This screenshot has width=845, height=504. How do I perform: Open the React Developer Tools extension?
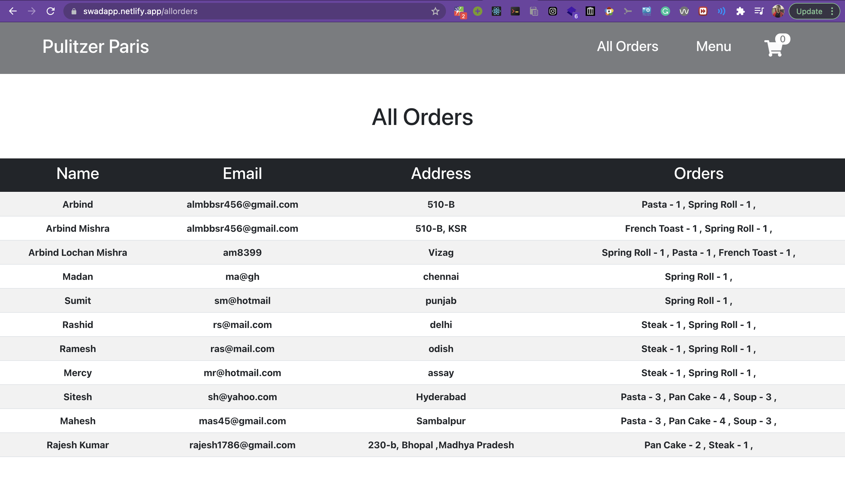(x=496, y=11)
